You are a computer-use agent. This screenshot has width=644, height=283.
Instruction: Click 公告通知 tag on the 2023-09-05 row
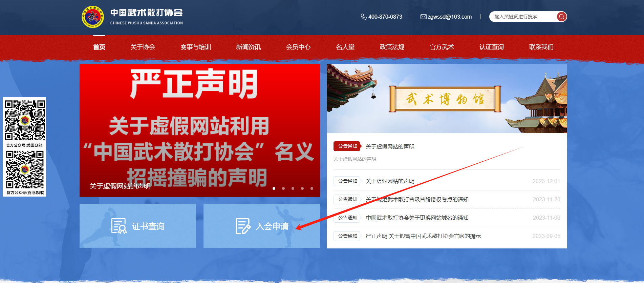(x=347, y=236)
